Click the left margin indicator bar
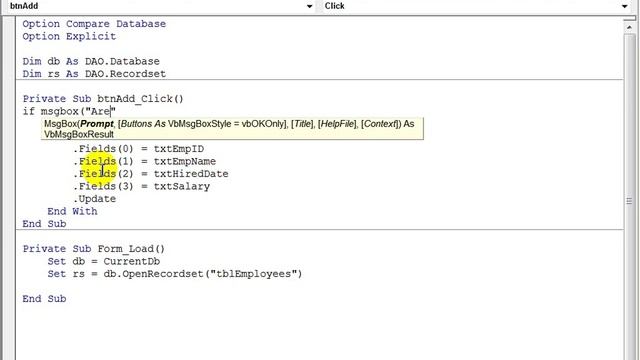Image resolution: width=640 pixels, height=360 pixels. pos(9,188)
